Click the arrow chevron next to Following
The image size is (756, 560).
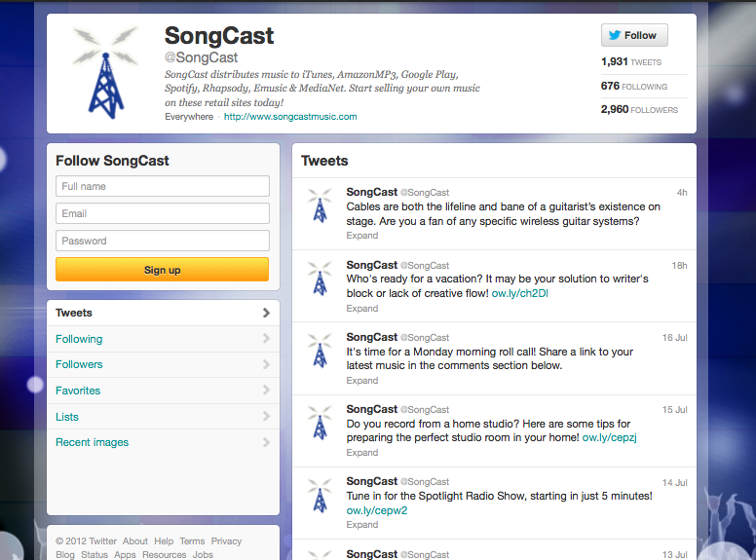(x=266, y=339)
